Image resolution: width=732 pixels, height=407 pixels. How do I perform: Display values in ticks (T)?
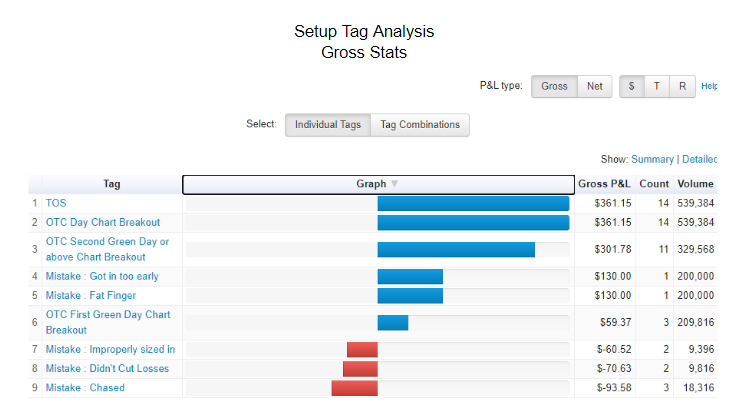click(657, 86)
